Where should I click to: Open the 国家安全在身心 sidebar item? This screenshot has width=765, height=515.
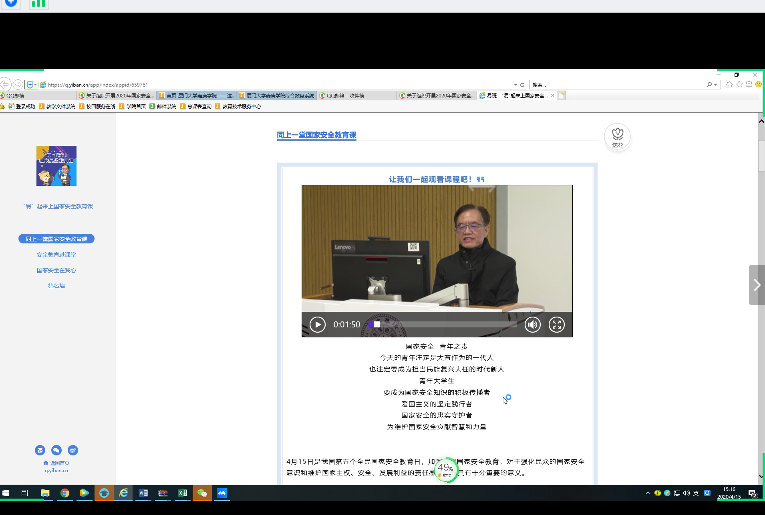coord(56,270)
